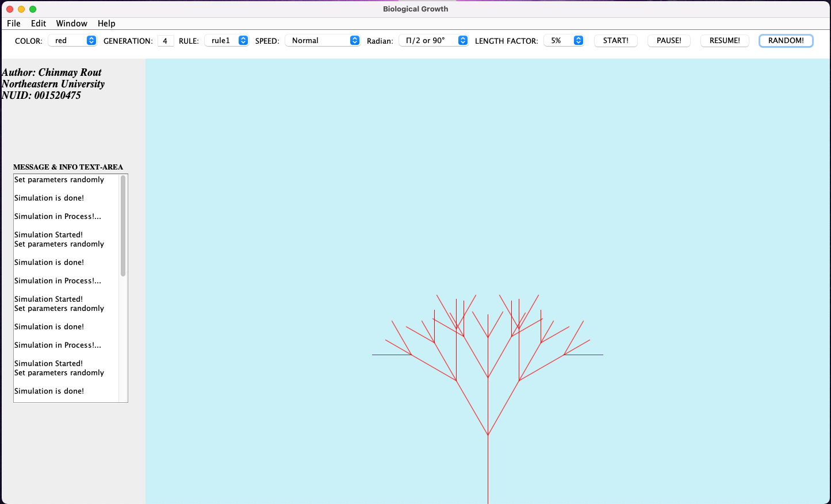Open the File menu
This screenshot has height=504, width=831.
[x=13, y=24]
